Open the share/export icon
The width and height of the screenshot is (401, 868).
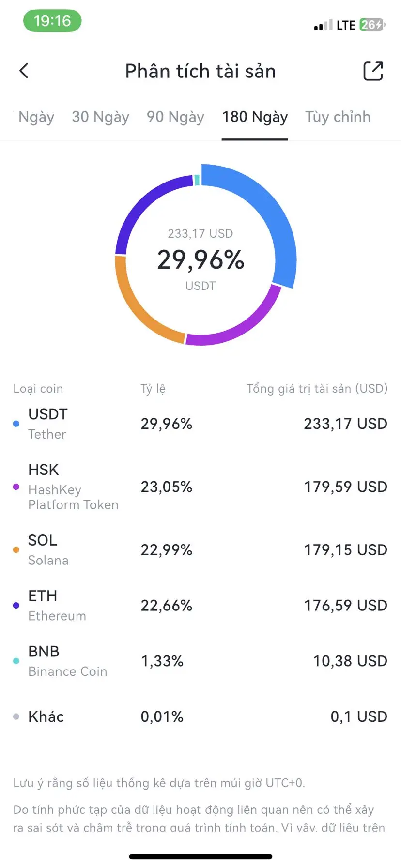[x=373, y=71]
